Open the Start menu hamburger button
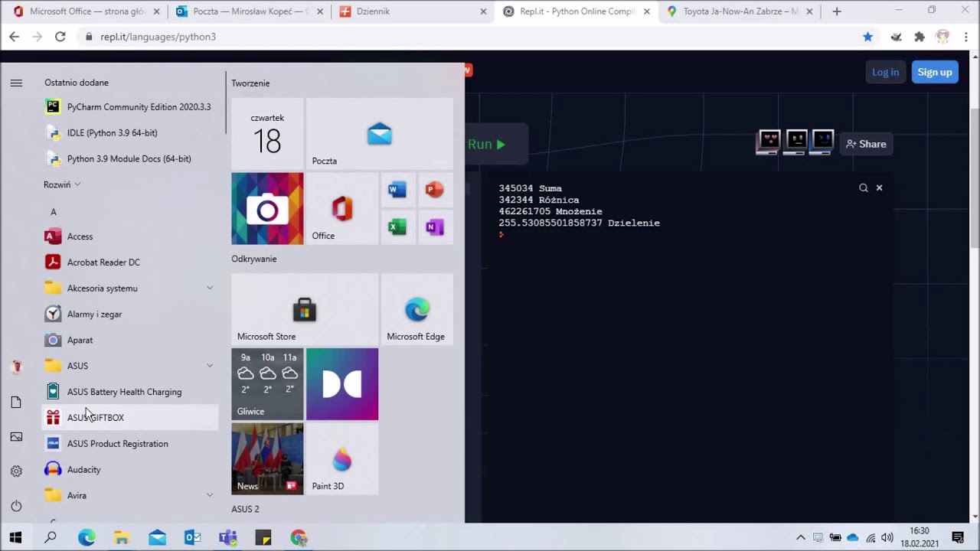Image resolution: width=980 pixels, height=551 pixels. click(x=16, y=83)
